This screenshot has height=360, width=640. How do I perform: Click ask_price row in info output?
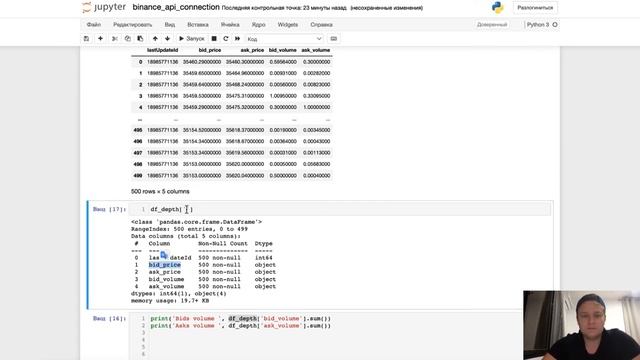coord(164,272)
